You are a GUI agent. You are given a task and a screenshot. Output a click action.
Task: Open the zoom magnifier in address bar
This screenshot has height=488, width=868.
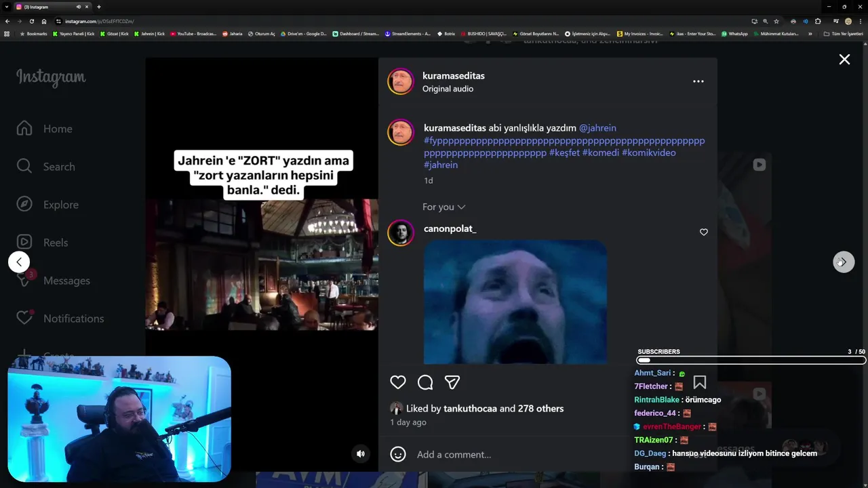[765, 21]
